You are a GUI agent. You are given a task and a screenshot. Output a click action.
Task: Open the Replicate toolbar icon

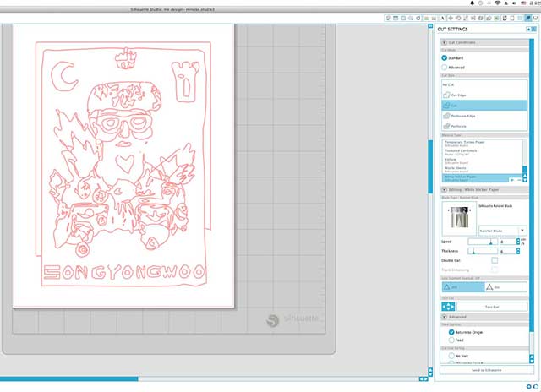[481, 18]
